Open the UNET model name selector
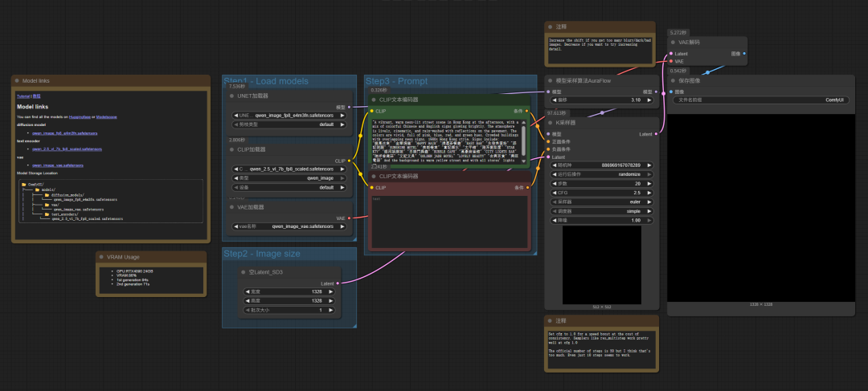868x391 pixels. pos(289,116)
